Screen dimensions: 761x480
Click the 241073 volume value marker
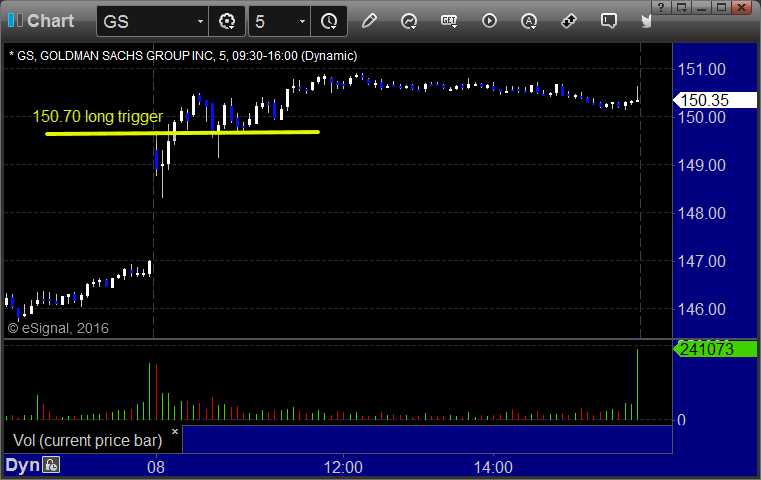coord(715,349)
